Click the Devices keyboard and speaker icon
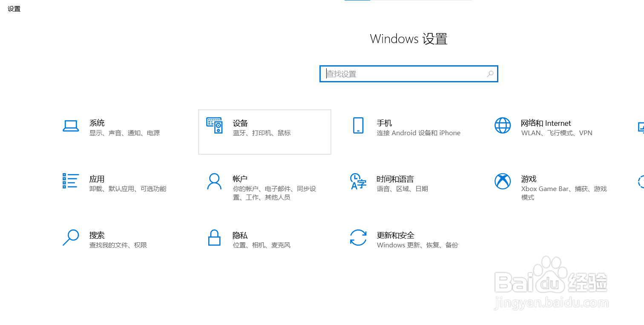The image size is (644, 325). [214, 126]
